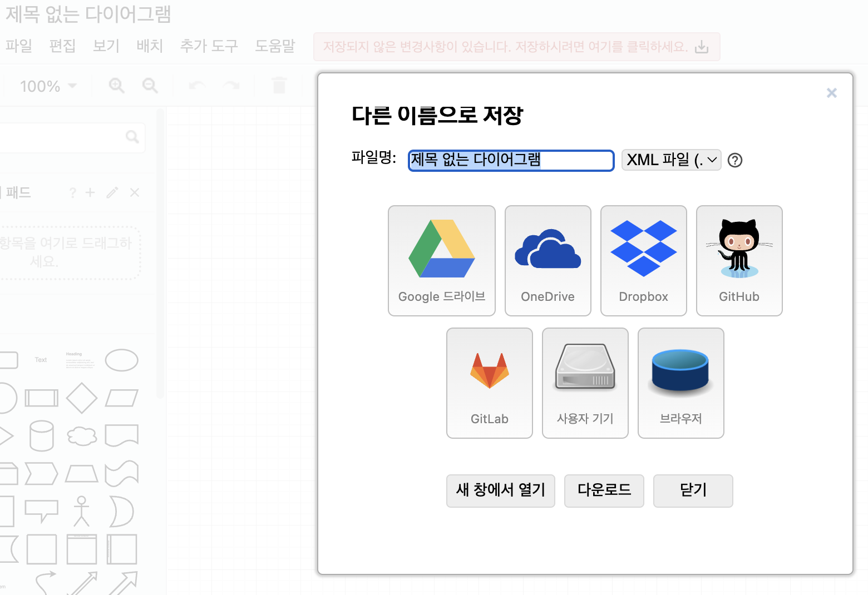Choose 브라우저 storage option
The width and height of the screenshot is (868, 595).
click(x=681, y=383)
